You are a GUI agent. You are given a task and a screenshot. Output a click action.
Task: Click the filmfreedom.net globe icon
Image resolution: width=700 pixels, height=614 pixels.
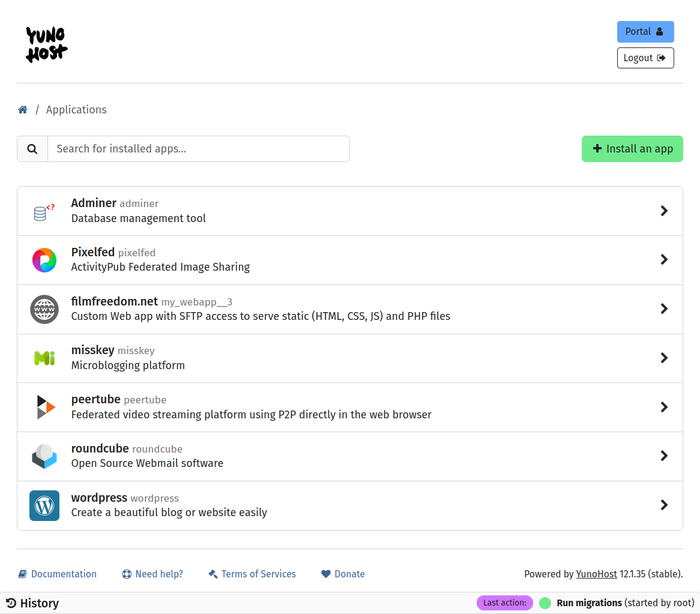[x=44, y=310]
